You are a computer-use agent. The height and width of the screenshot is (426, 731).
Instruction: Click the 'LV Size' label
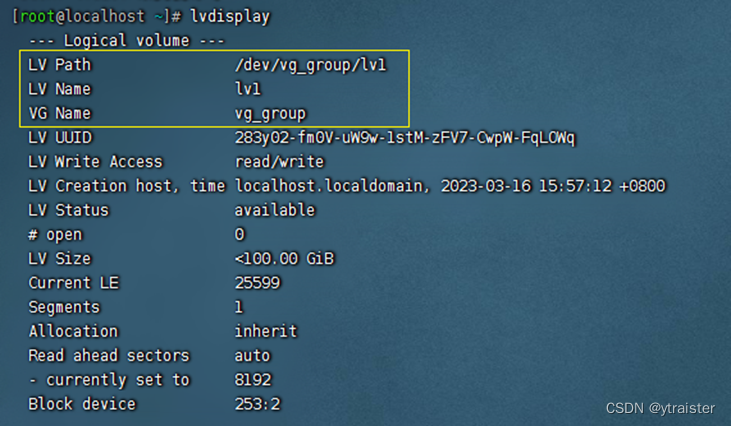(60, 259)
